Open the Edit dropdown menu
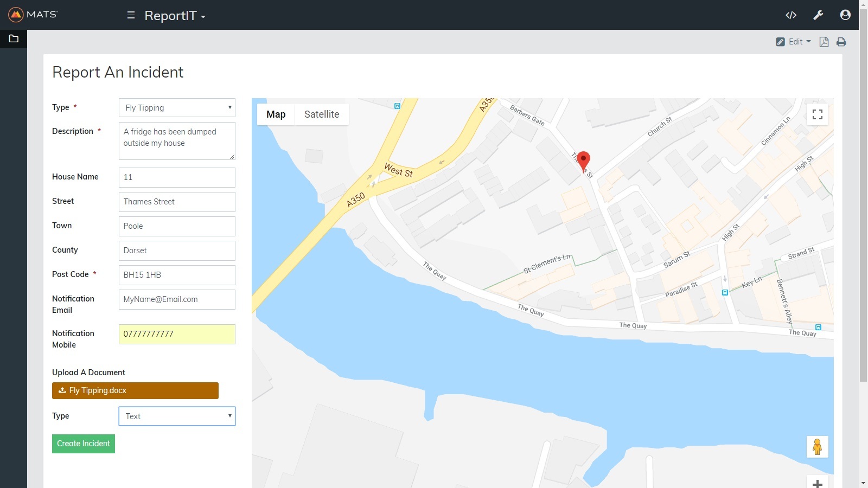 pyautogui.click(x=794, y=42)
